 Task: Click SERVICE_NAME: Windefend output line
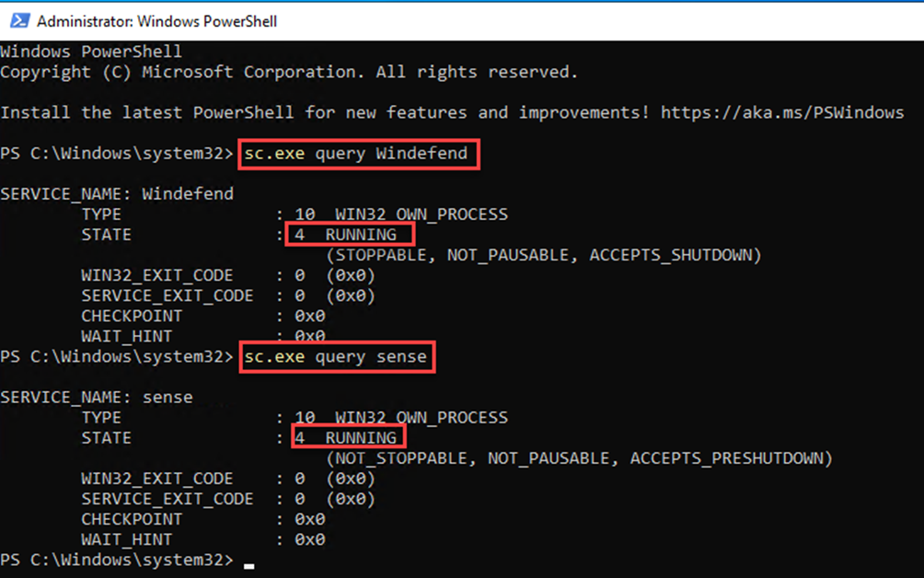(117, 194)
